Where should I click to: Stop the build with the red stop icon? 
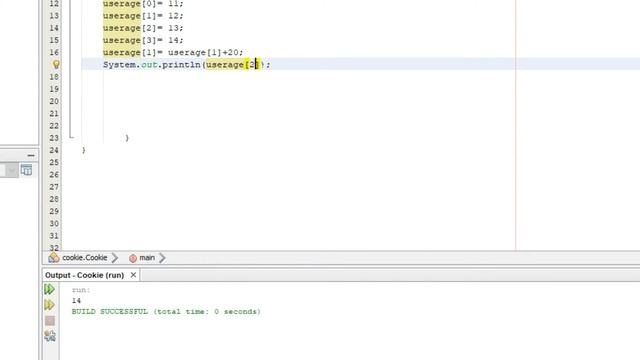(50, 320)
